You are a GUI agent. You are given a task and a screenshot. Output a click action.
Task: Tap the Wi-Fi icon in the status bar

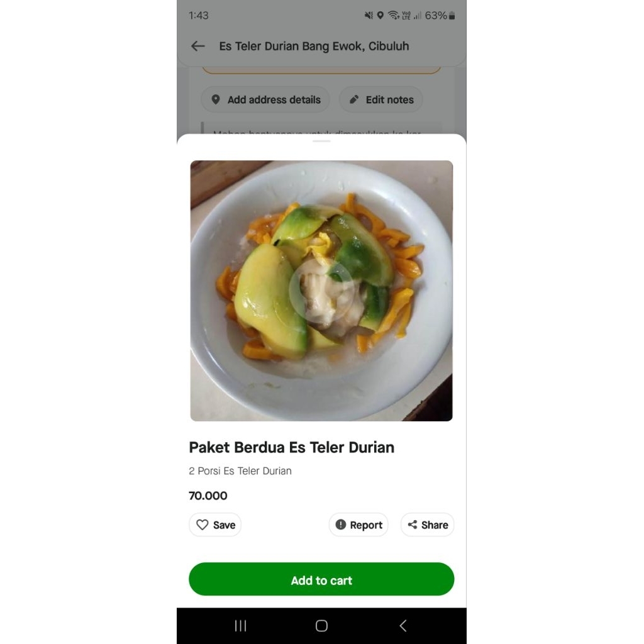point(394,16)
